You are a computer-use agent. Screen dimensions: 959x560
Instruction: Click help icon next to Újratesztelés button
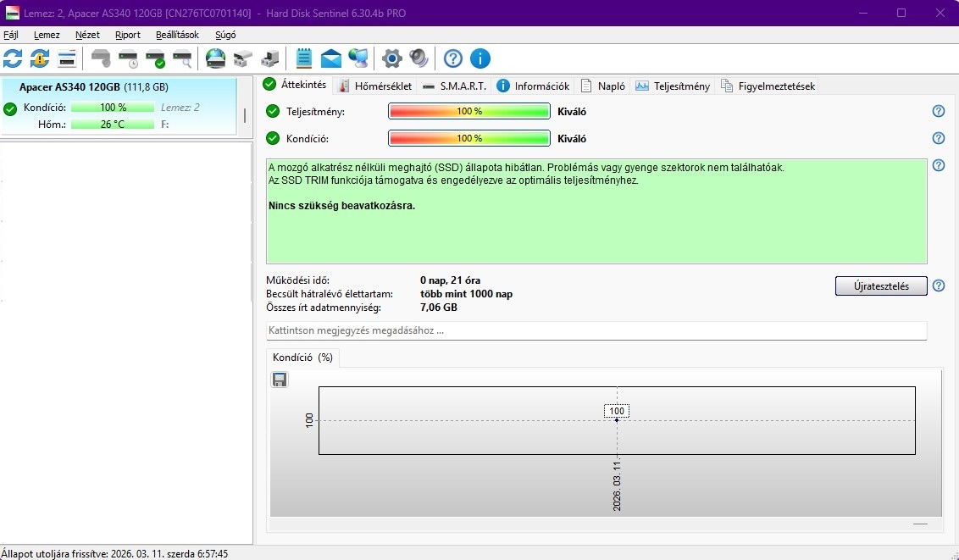938,286
